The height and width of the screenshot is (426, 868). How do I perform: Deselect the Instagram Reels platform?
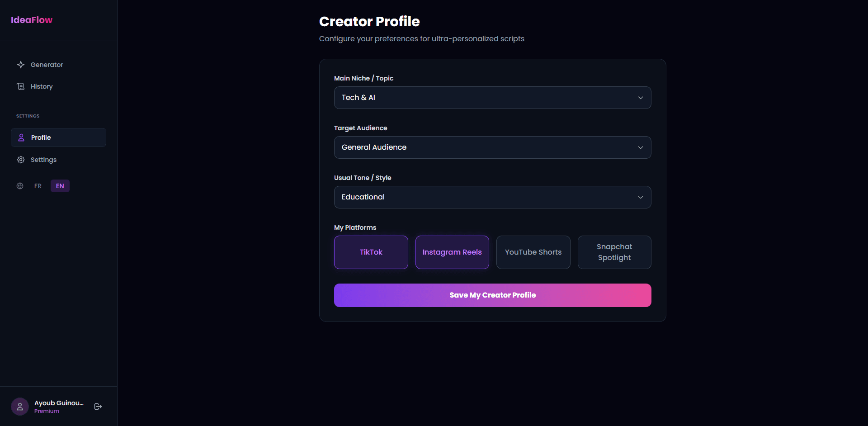pos(452,252)
